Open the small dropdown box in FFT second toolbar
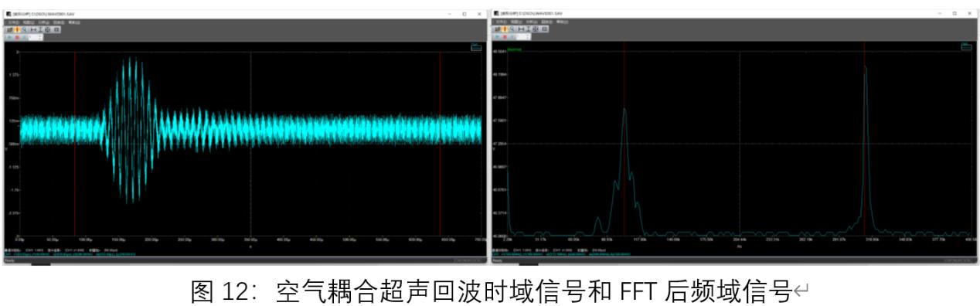This screenshot has height=306, width=980. tap(523, 36)
